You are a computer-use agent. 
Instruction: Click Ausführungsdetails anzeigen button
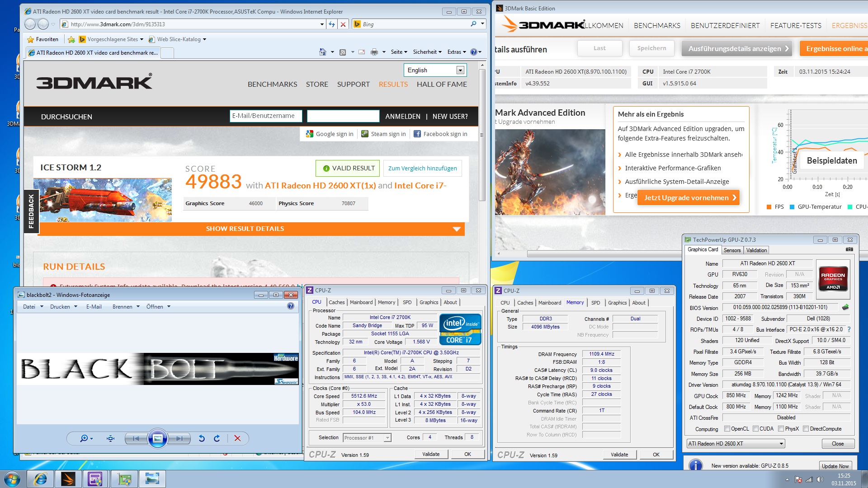click(x=737, y=49)
